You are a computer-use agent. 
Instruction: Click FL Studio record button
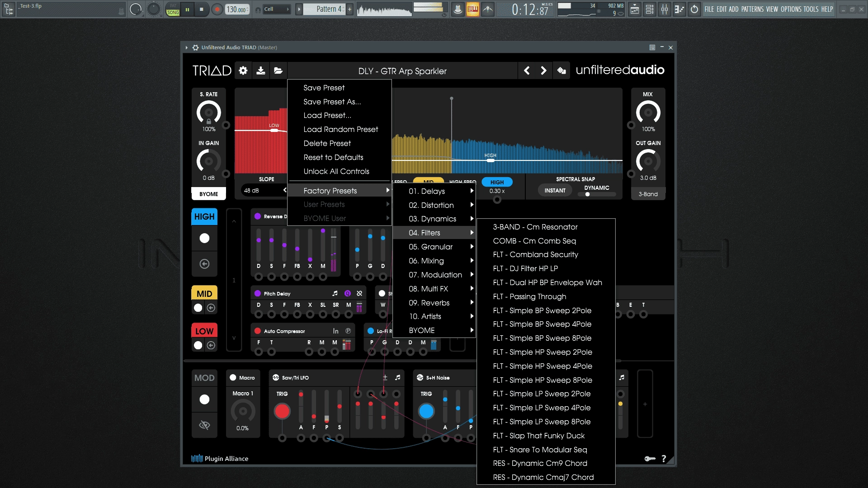(217, 9)
